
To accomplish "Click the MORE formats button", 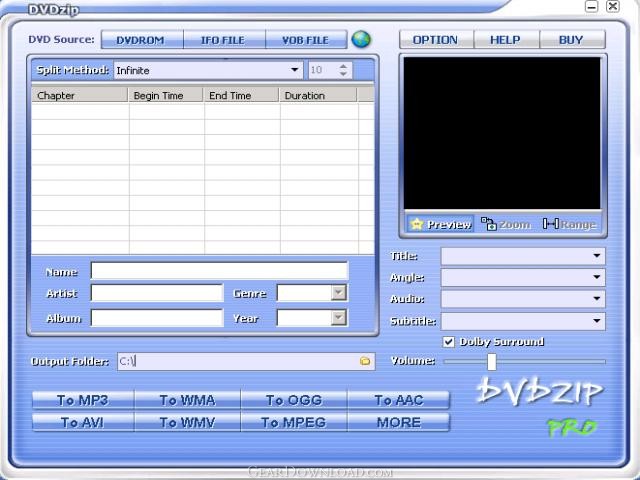I will [x=399, y=422].
